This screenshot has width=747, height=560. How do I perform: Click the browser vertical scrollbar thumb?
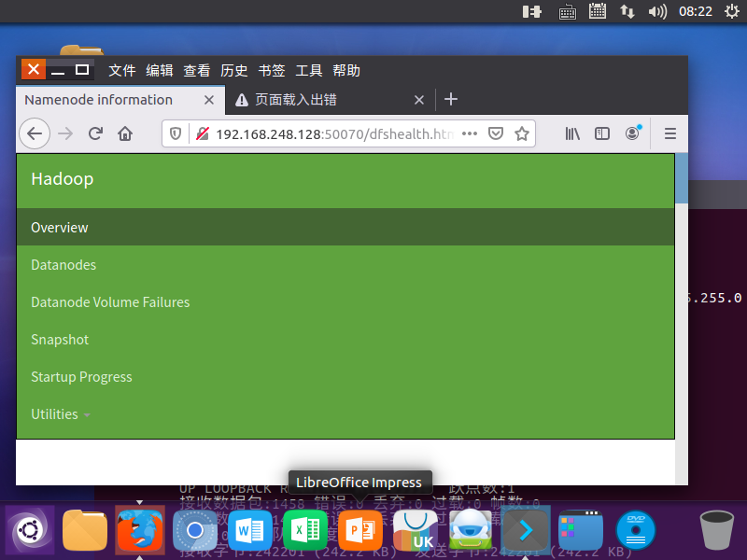682,178
